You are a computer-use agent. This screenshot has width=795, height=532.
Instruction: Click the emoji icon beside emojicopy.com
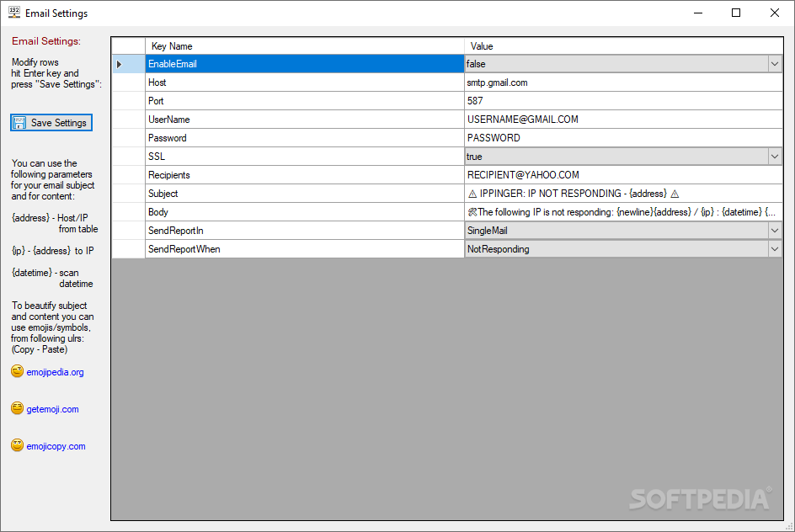pos(17,445)
